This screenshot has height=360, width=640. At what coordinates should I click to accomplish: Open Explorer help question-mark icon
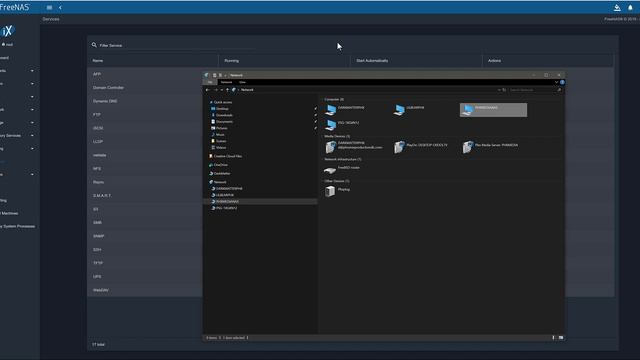[x=562, y=82]
